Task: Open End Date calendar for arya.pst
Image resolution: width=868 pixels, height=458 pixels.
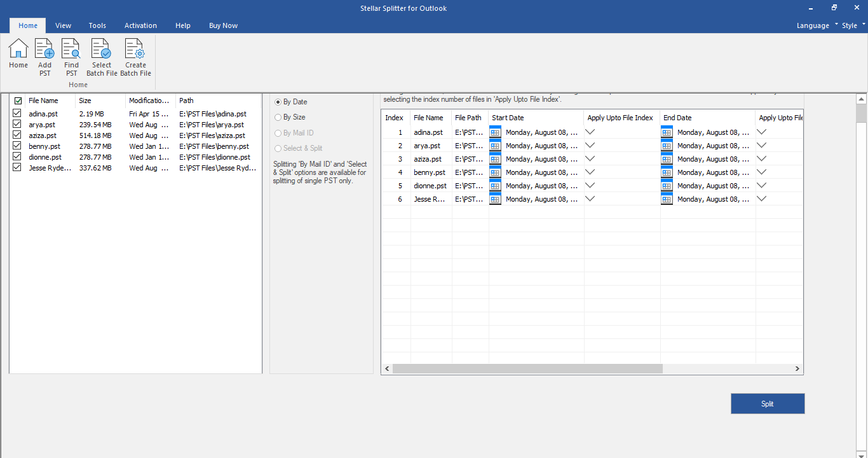Action: tap(667, 146)
